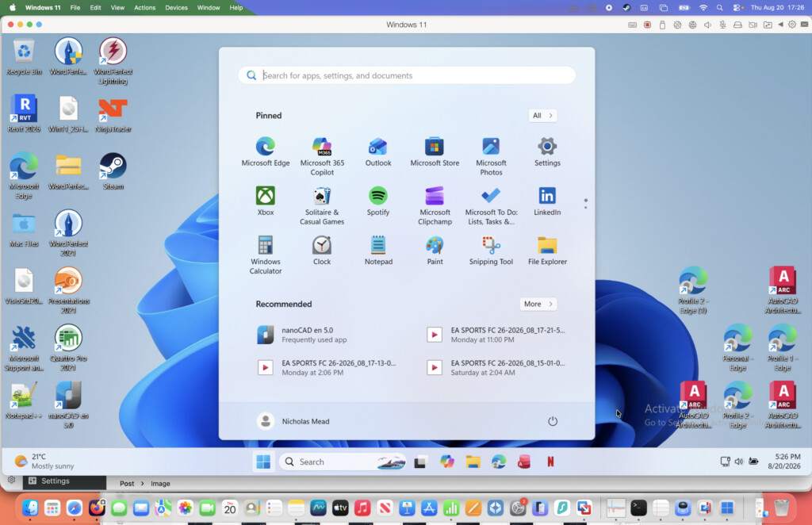Open Nicholas Mead user account menu
The width and height of the screenshot is (812, 525).
coord(293,421)
